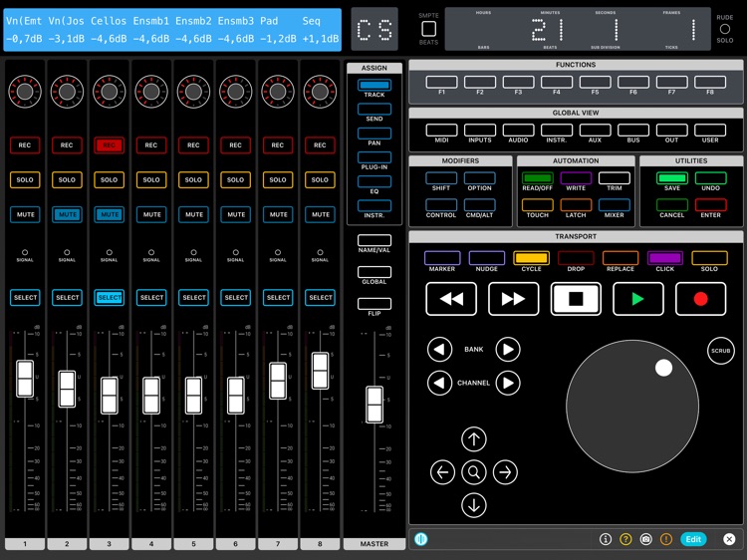The width and height of the screenshot is (747, 560).
Task: Move to next channel with right arrow
Action: click(508, 383)
